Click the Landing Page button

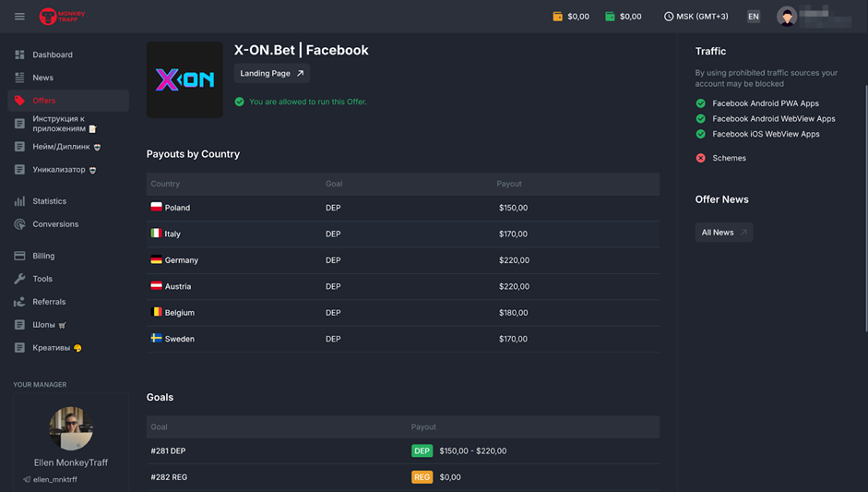click(x=271, y=73)
